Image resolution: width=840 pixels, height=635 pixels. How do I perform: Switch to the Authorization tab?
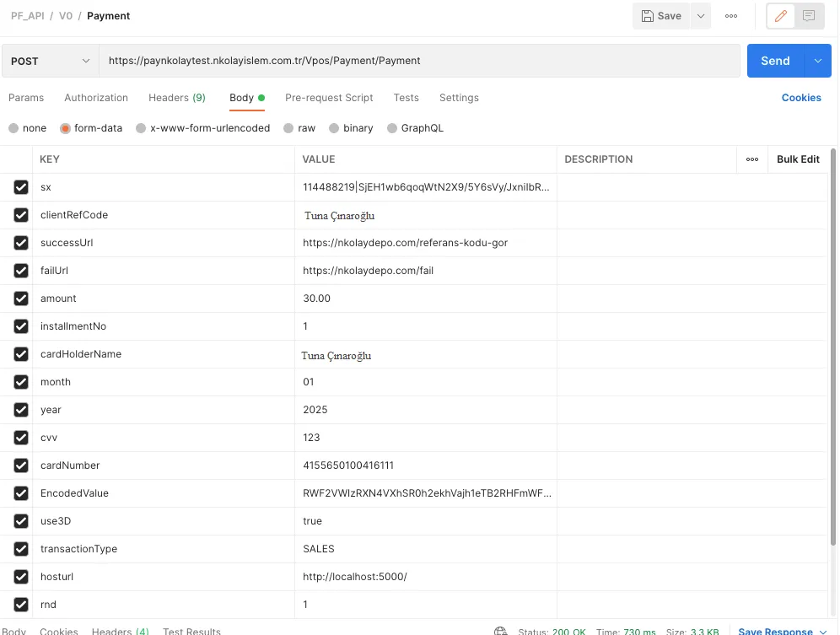[96, 98]
